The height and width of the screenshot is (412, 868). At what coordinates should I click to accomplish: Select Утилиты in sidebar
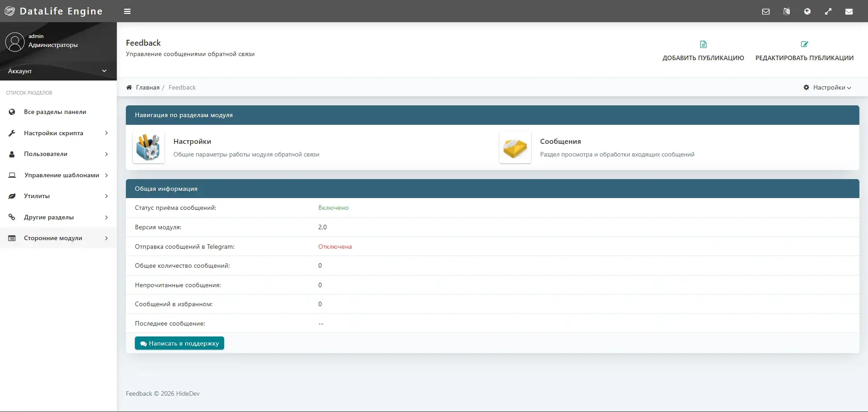[x=58, y=196]
